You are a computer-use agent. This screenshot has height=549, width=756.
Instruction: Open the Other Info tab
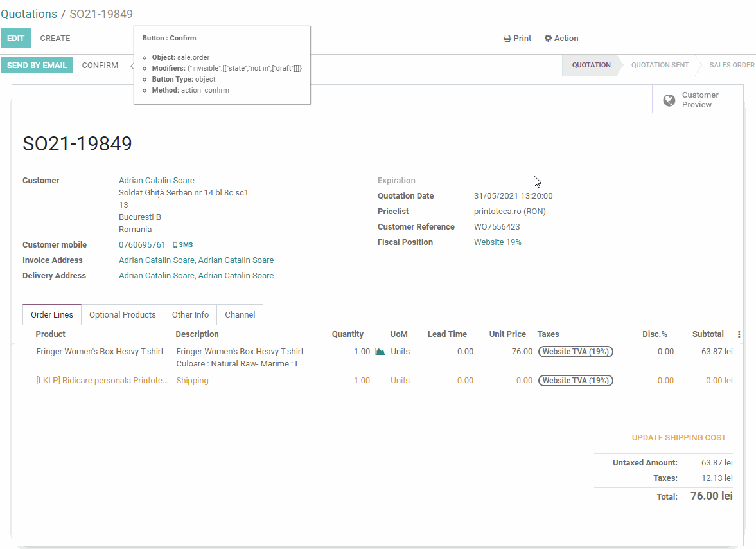190,315
